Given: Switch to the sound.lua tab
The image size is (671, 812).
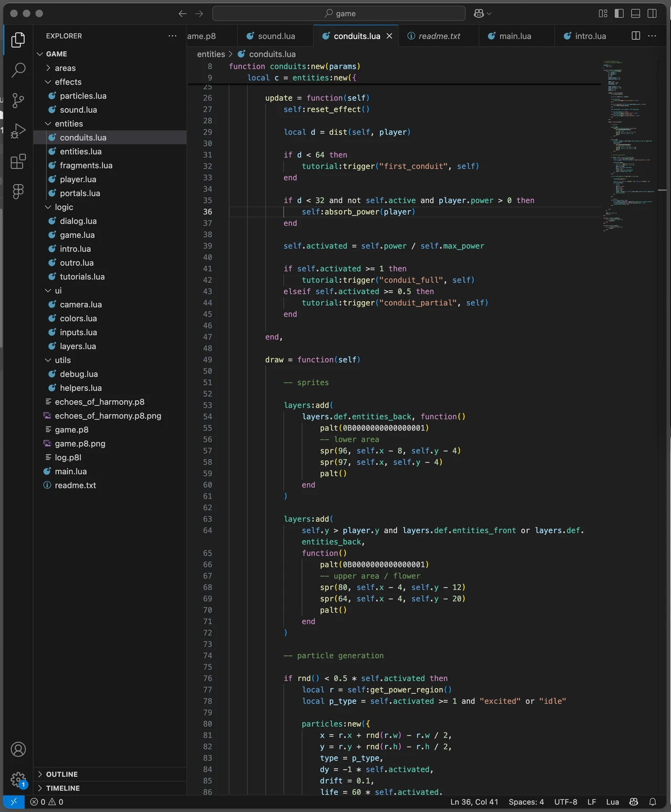Looking at the screenshot, I should [275, 36].
